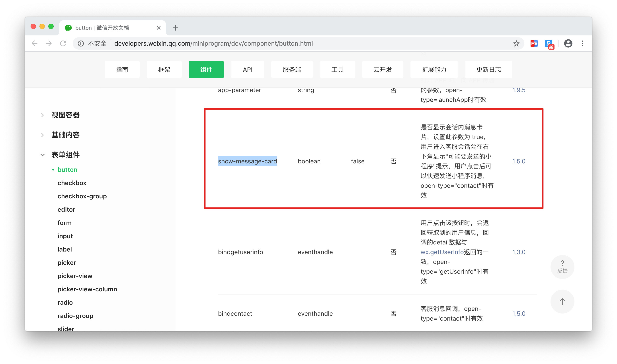
Task: Expand the 基础内容 sidebar section
Action: click(x=65, y=135)
